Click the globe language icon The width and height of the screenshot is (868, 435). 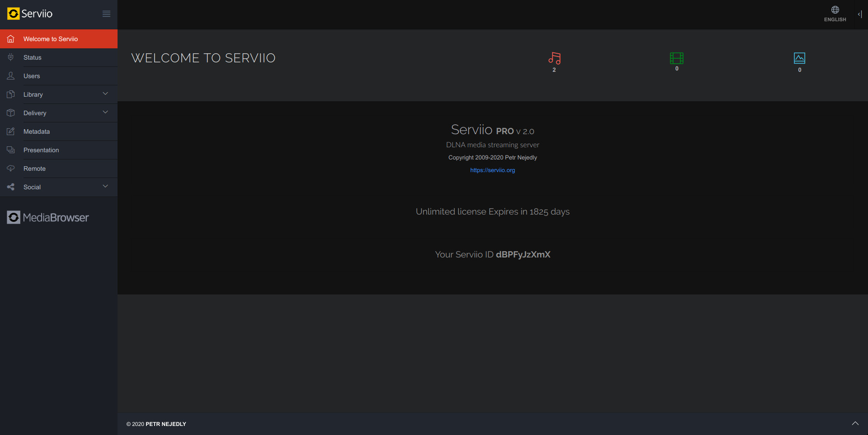tap(835, 10)
